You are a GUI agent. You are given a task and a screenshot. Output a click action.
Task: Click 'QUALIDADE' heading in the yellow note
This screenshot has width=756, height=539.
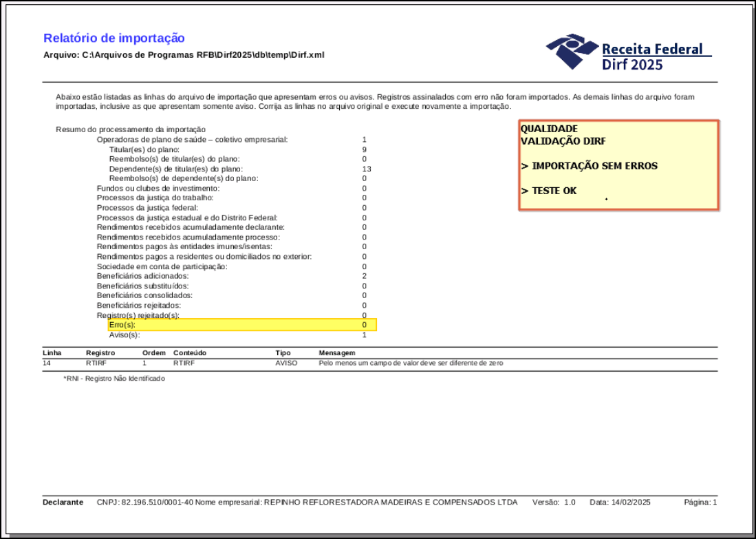(549, 129)
